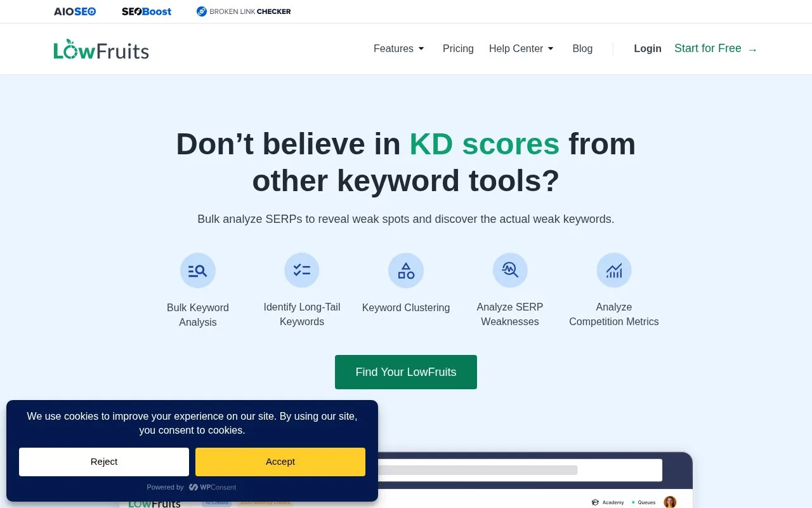The height and width of the screenshot is (508, 812).
Task: Click the Identify Long-Tail Keywords checklist icon
Action: coord(302,271)
